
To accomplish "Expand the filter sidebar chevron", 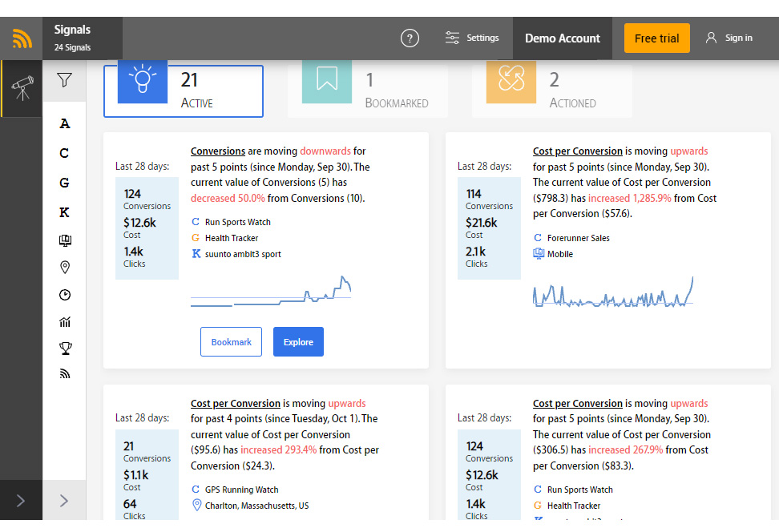I will pos(64,500).
